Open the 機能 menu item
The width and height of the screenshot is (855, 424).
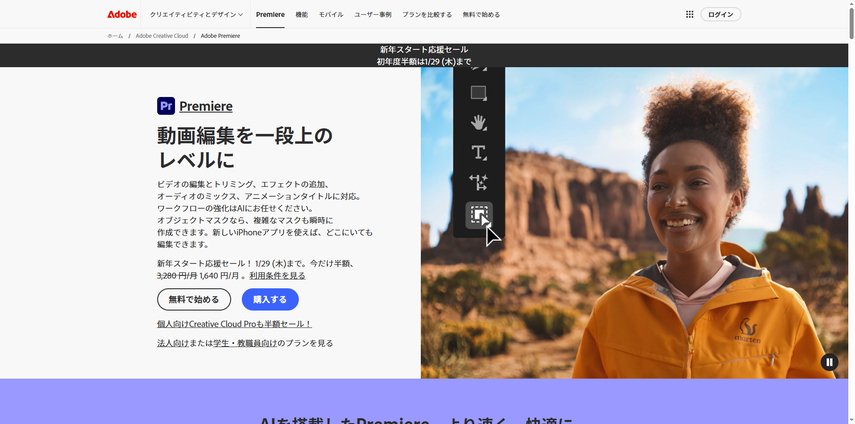click(302, 15)
